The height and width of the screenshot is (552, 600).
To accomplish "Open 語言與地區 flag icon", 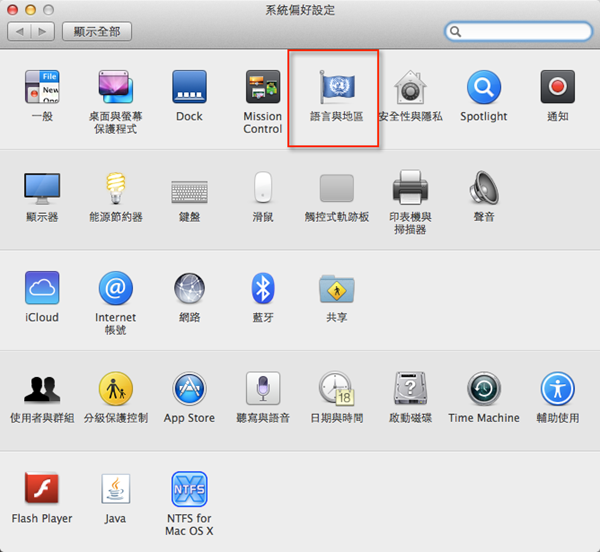I will click(337, 87).
